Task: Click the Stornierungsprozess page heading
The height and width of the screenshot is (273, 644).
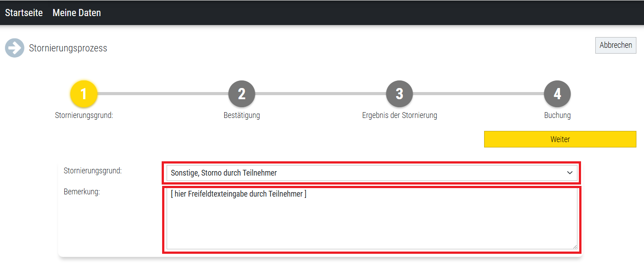Action: (68, 48)
